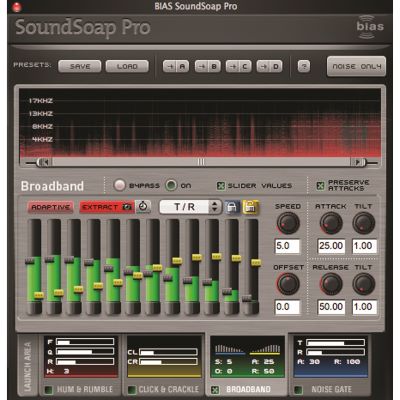Click the Release value field 50.00

pos(331,307)
